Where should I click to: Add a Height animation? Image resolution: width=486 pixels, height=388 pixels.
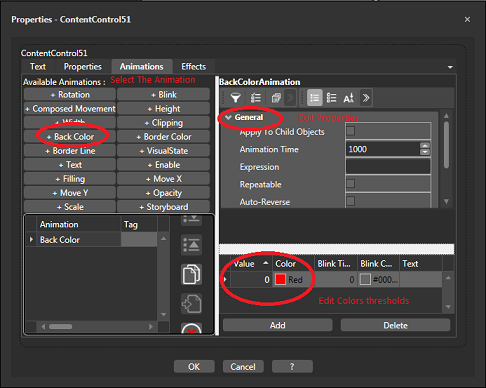click(x=163, y=109)
